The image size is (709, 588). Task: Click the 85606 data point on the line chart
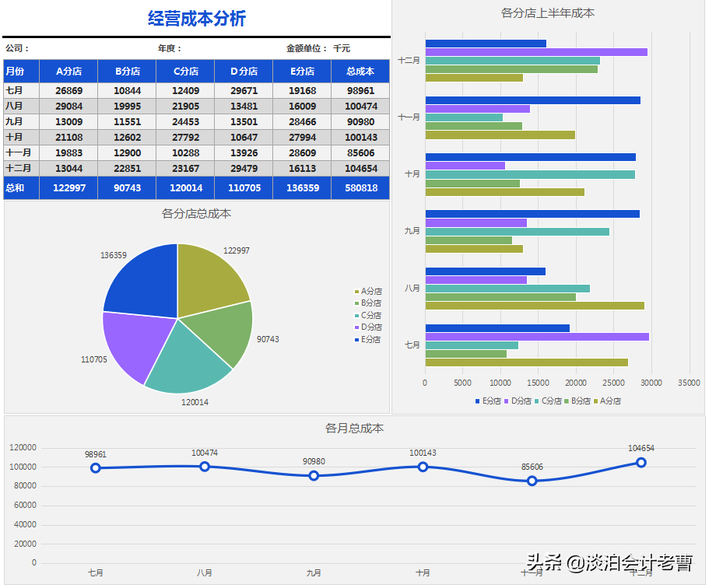pyautogui.click(x=533, y=481)
